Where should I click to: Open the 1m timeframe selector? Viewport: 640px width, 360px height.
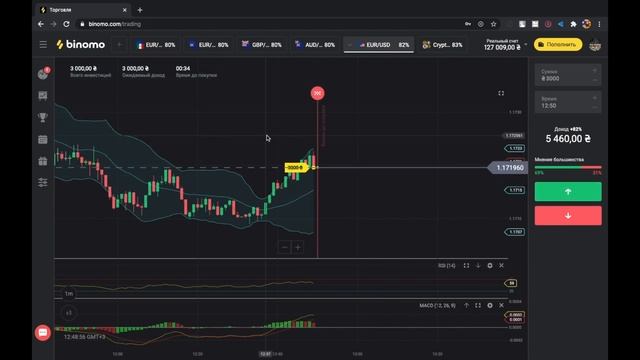click(69, 294)
